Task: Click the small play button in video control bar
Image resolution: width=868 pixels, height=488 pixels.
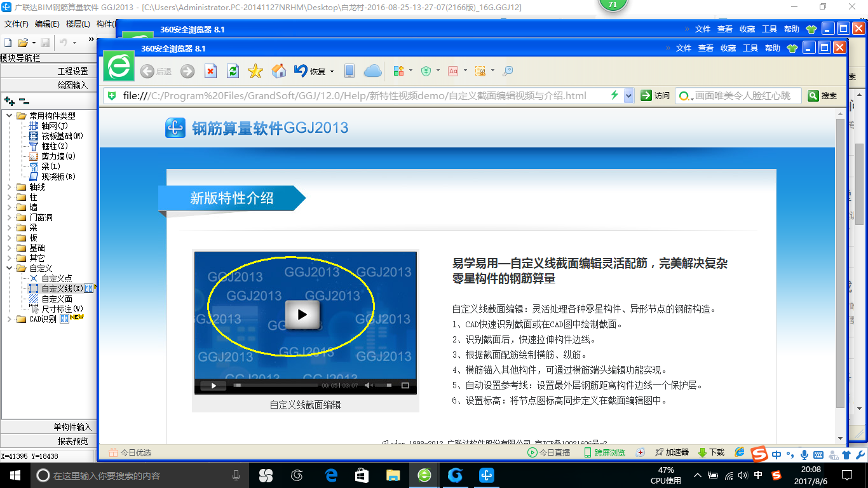Action: (x=214, y=385)
